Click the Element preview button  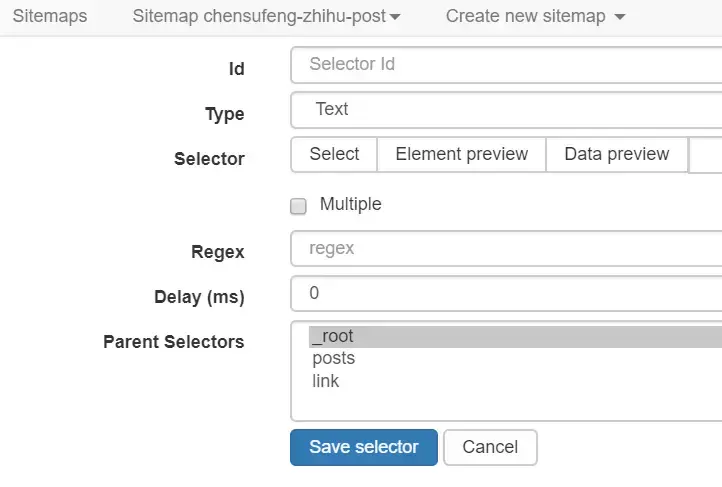point(461,154)
